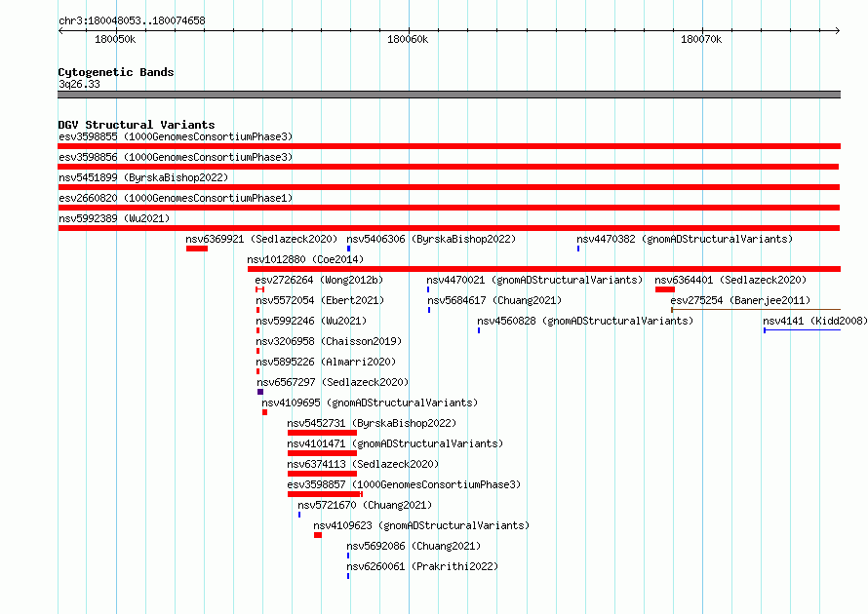Click nsv5895226 (Almarri2020) label
This screenshot has height=614, width=868.
[x=326, y=362]
